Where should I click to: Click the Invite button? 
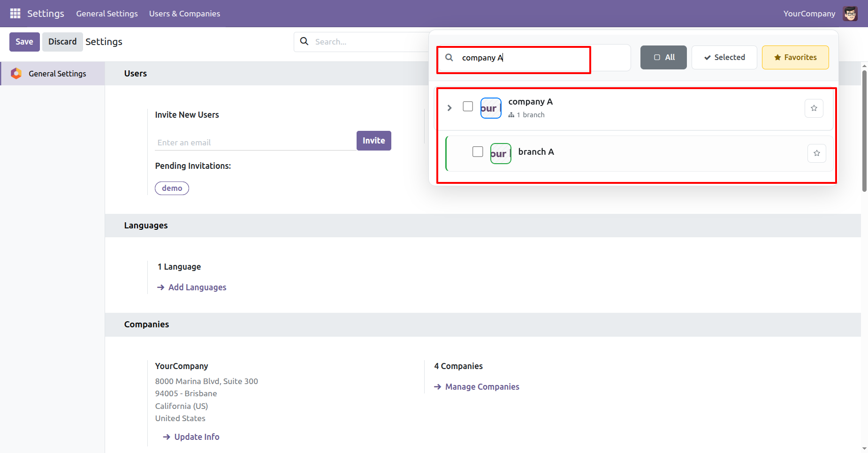tap(373, 141)
